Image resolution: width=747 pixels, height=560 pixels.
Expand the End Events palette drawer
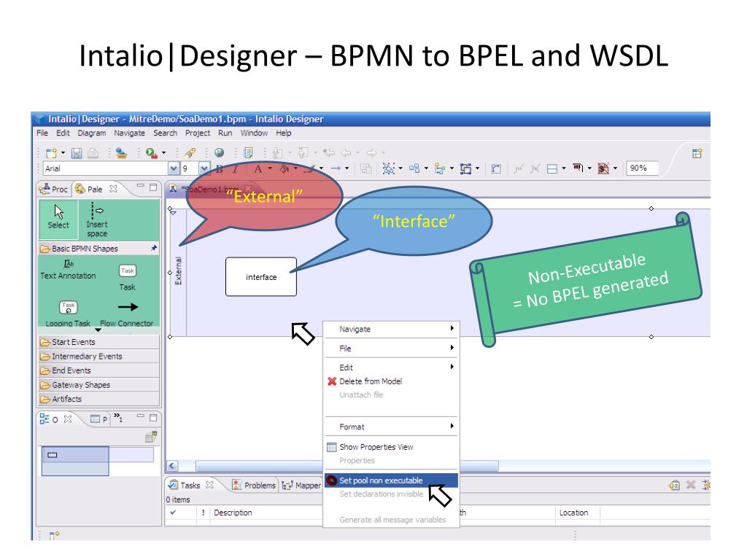pyautogui.click(x=98, y=370)
